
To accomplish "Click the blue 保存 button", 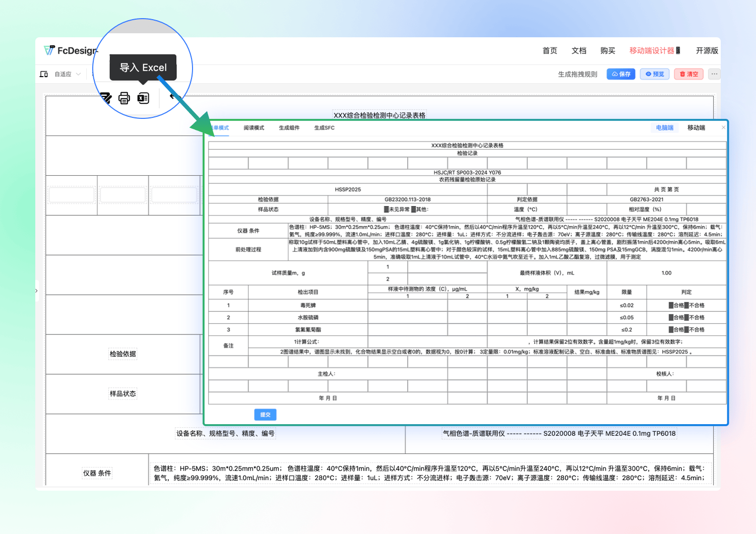I will 621,74.
